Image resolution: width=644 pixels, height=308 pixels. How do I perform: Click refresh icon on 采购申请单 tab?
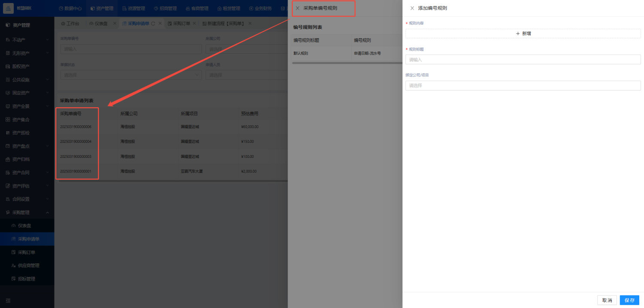(153, 24)
